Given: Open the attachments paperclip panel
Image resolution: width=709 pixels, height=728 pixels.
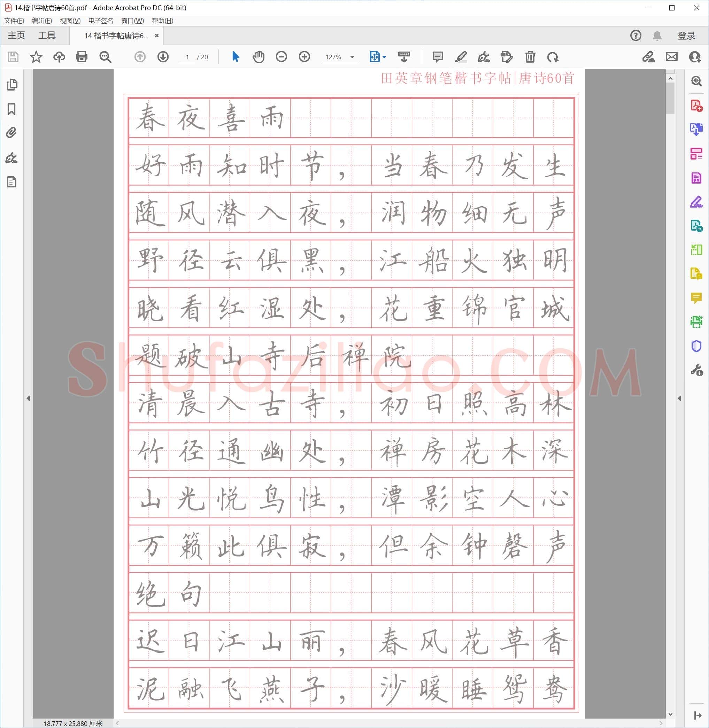Looking at the screenshot, I should click(12, 133).
